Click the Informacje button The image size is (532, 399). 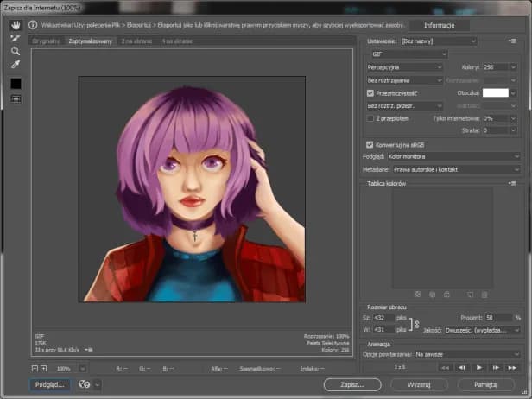[x=440, y=25]
